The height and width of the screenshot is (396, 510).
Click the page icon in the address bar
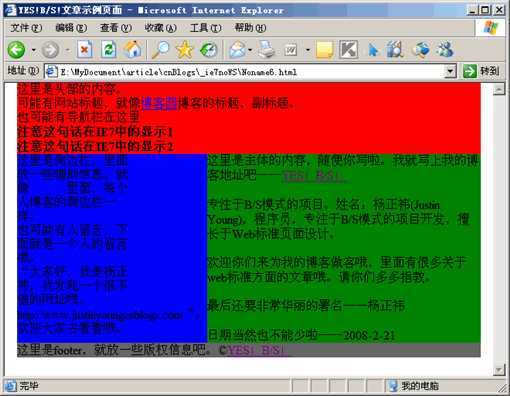point(51,71)
